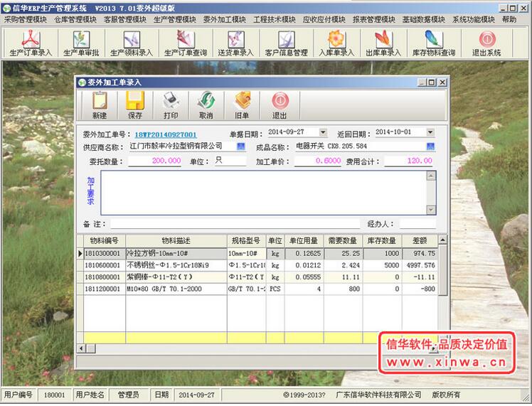
Task: Print the order with 打印 icon
Action: pyautogui.click(x=171, y=105)
